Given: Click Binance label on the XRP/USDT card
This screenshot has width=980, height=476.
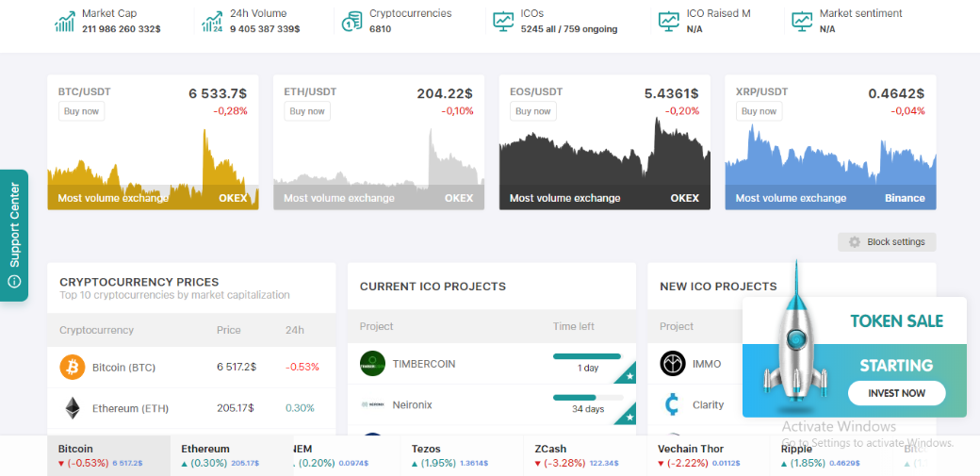Looking at the screenshot, I should click(x=905, y=198).
